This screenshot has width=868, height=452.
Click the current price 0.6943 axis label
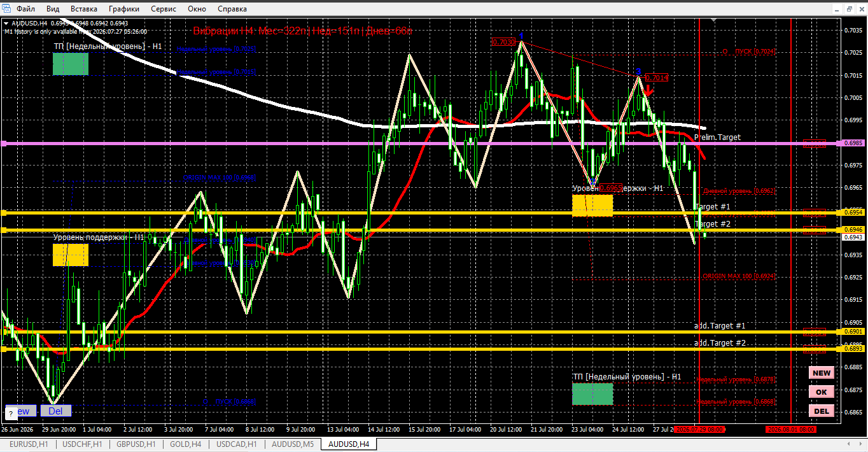[854, 237]
